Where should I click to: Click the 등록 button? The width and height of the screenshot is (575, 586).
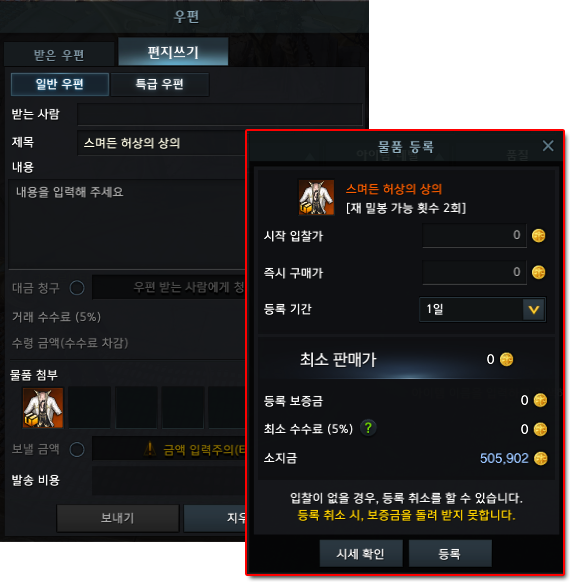coord(450,553)
